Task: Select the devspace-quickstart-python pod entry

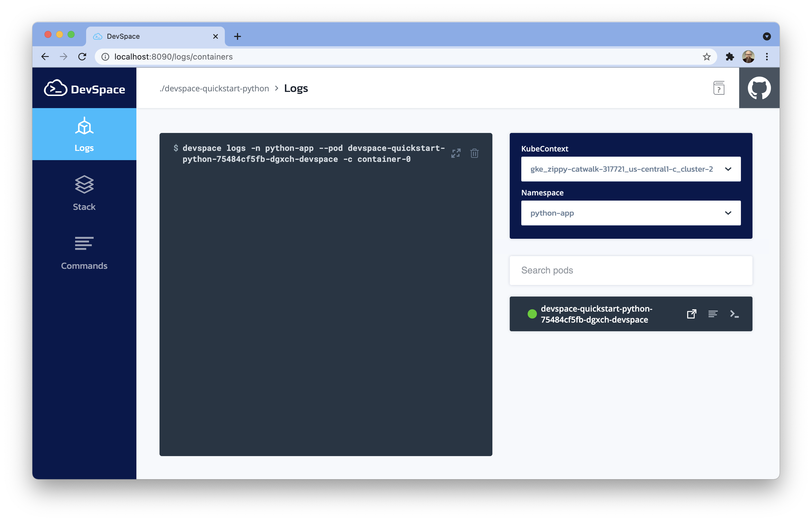Action: point(596,314)
